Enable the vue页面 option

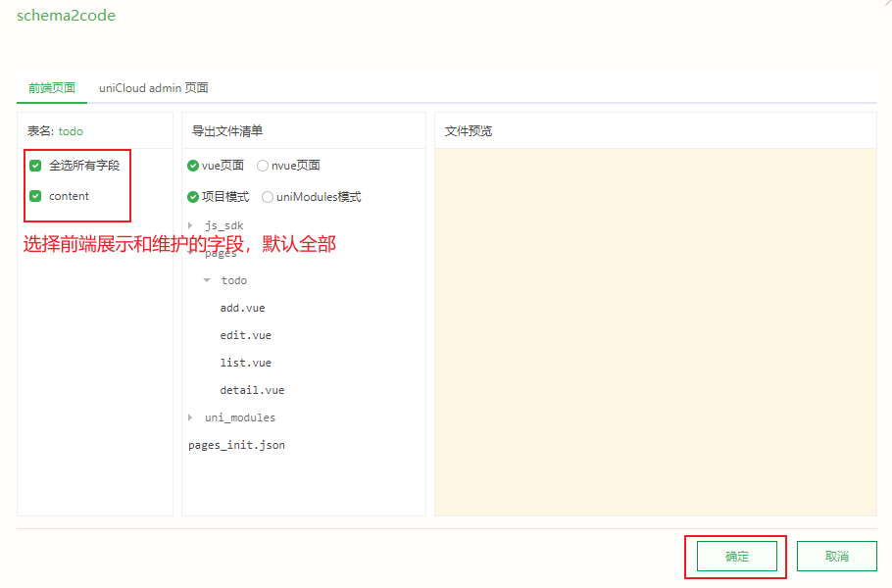coord(192,166)
